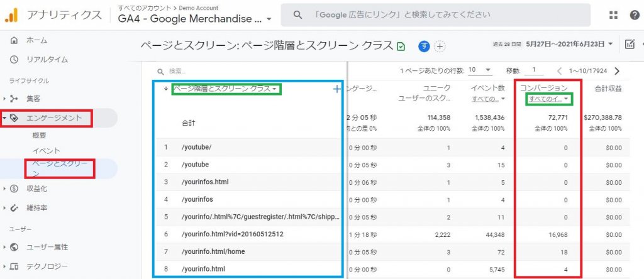This screenshot has height=279, width=644.
Task: Click the green report verified icon
Action: pyautogui.click(x=401, y=46)
